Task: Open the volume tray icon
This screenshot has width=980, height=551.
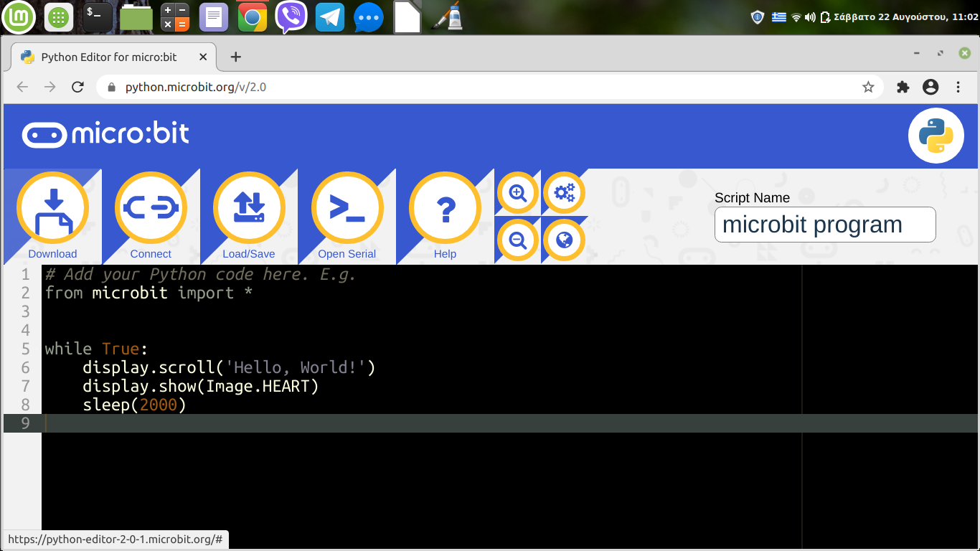Action: pyautogui.click(x=810, y=17)
